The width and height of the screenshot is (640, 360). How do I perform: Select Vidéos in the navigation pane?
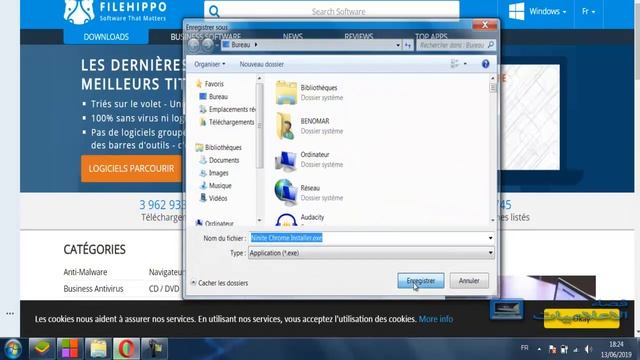[x=213, y=198]
